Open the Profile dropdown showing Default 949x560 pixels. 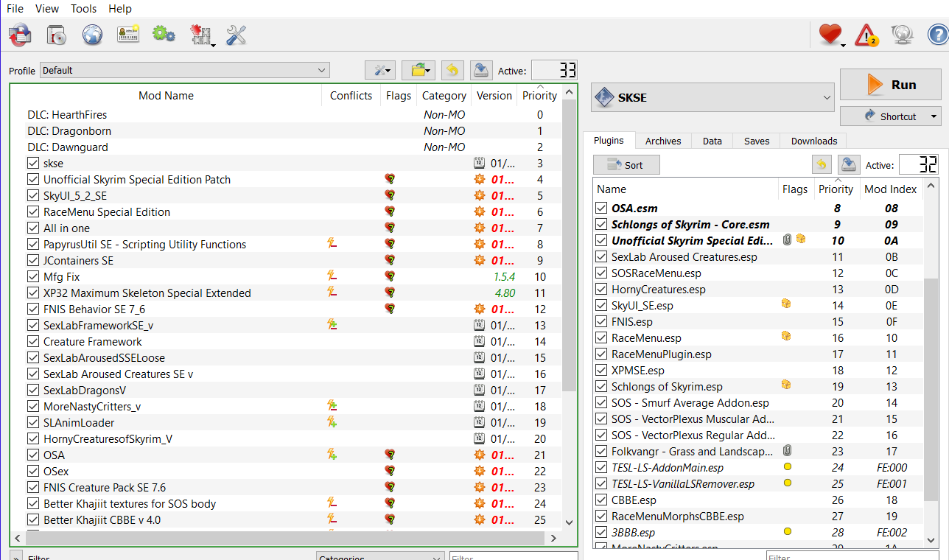tap(185, 71)
